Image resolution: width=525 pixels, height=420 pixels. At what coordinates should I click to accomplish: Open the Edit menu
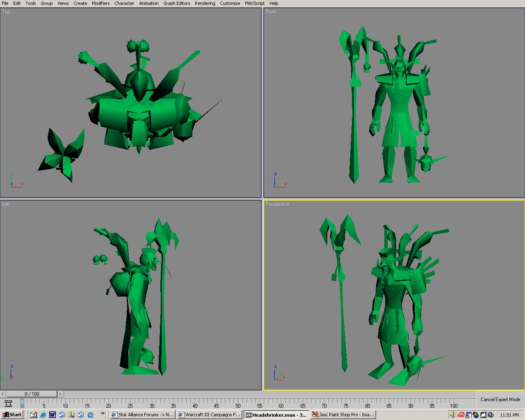coord(17,3)
